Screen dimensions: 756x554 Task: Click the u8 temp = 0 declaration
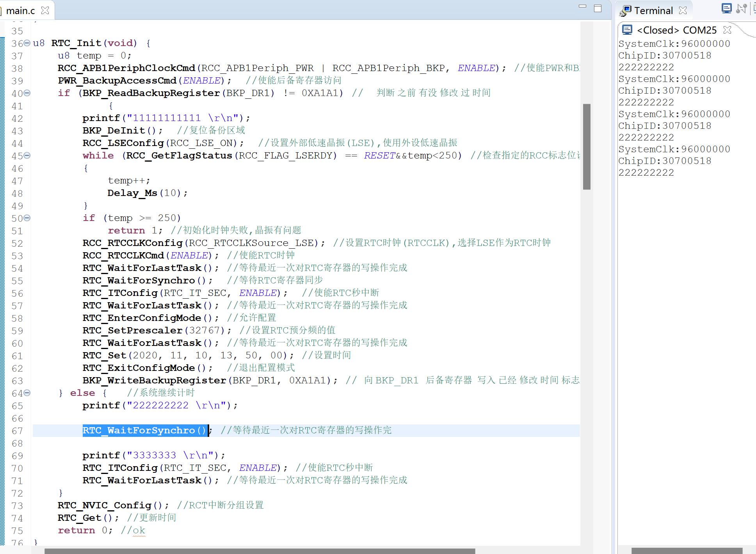click(x=94, y=55)
